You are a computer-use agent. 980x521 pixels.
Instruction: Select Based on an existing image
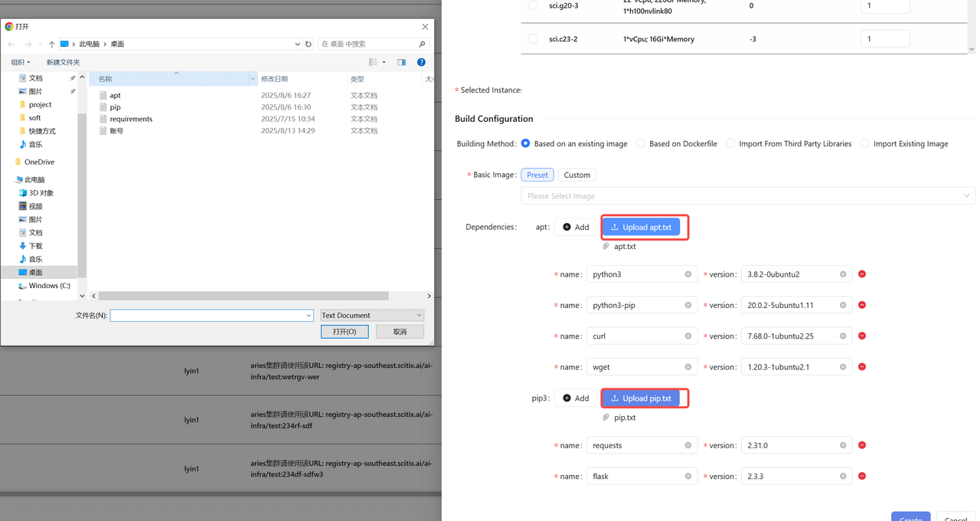coord(525,143)
